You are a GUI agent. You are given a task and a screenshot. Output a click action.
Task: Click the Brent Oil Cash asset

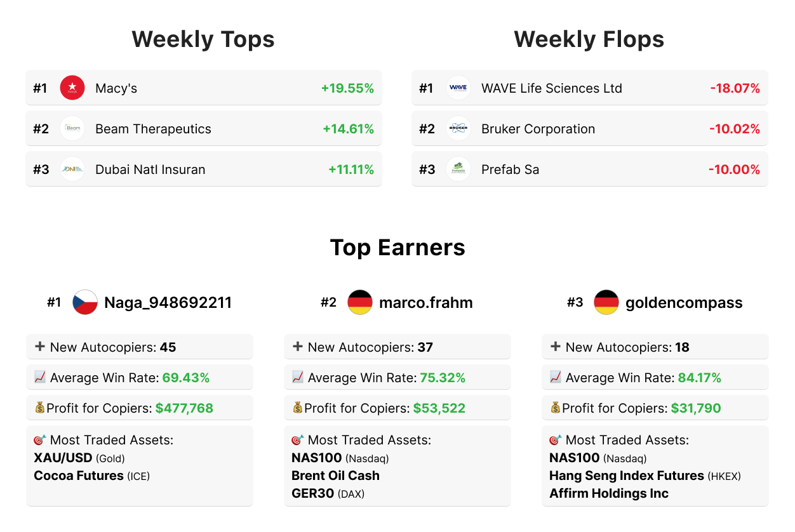[335, 475]
